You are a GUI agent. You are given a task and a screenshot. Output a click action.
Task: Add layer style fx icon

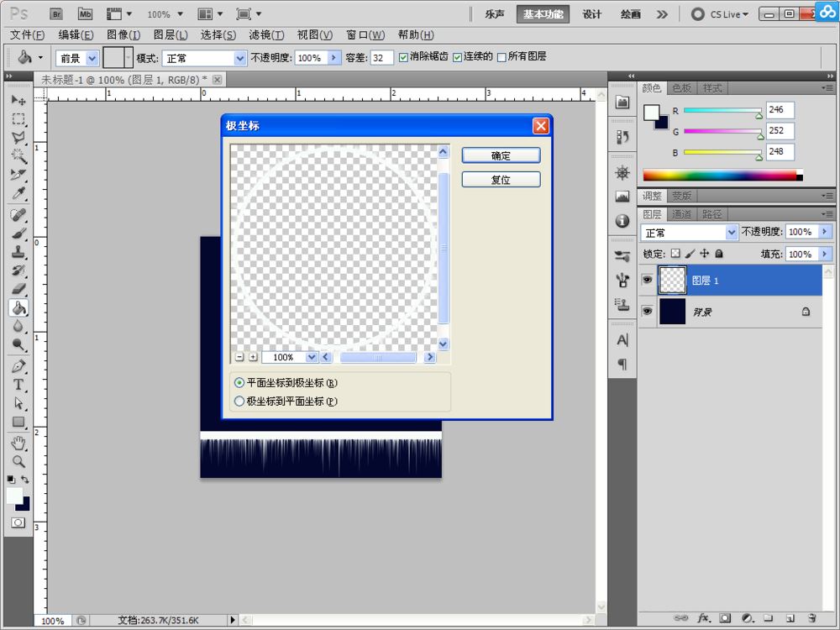tap(703, 618)
